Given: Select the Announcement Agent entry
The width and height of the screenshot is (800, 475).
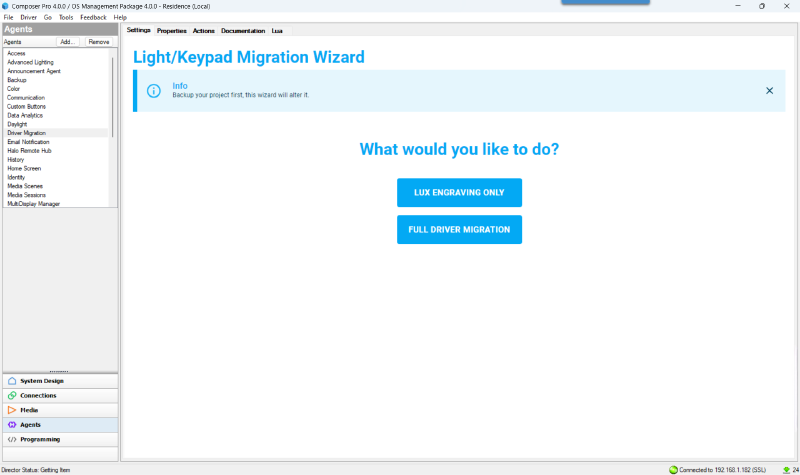Looking at the screenshot, I should tap(34, 71).
